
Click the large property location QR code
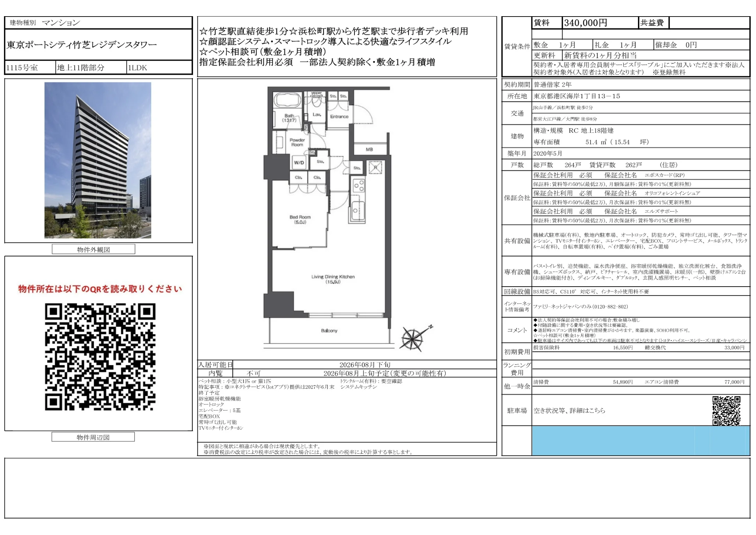pyautogui.click(x=100, y=357)
